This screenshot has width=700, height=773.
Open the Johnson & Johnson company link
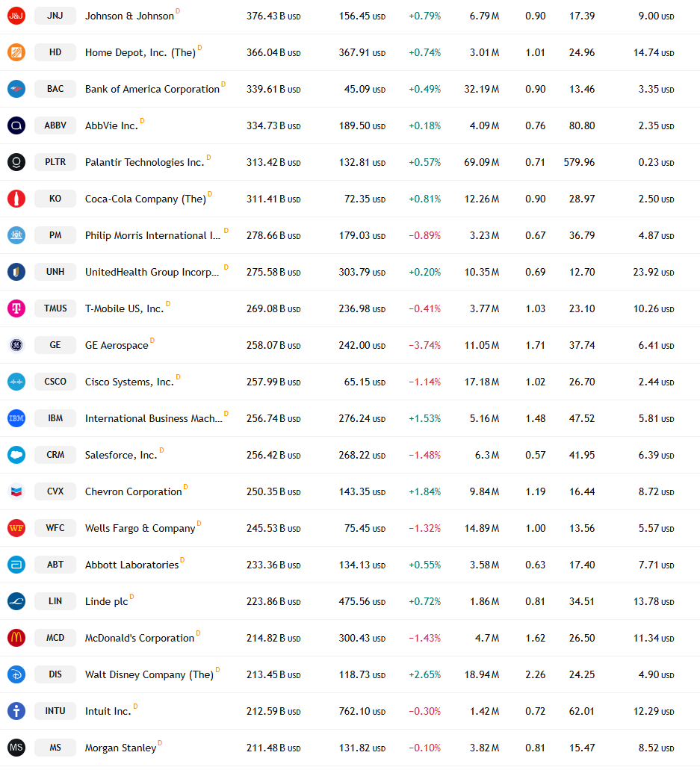coord(130,16)
